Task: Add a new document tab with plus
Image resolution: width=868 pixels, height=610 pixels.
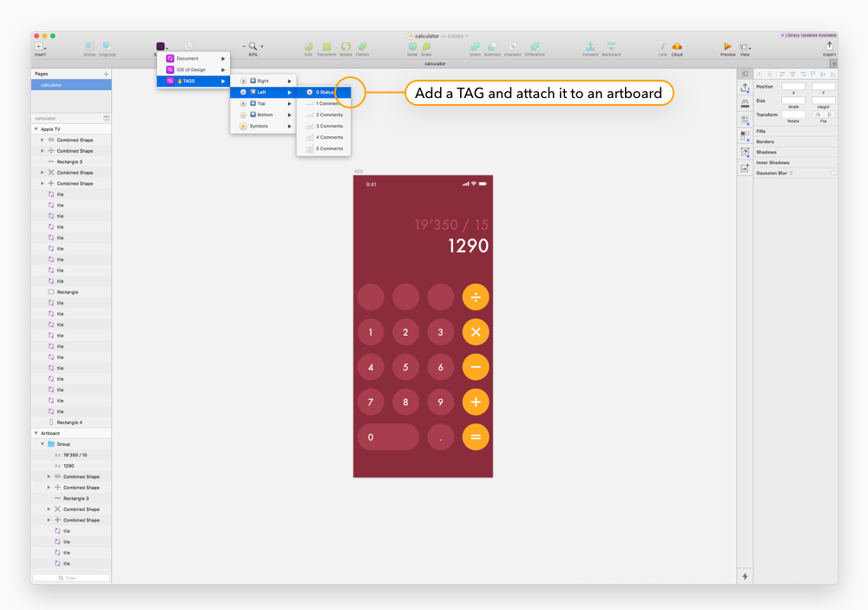Action: 833,63
